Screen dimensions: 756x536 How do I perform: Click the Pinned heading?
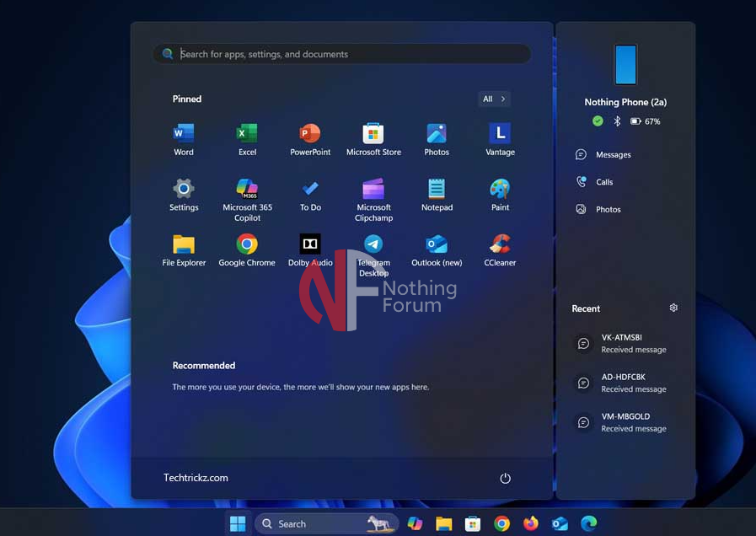pyautogui.click(x=187, y=99)
